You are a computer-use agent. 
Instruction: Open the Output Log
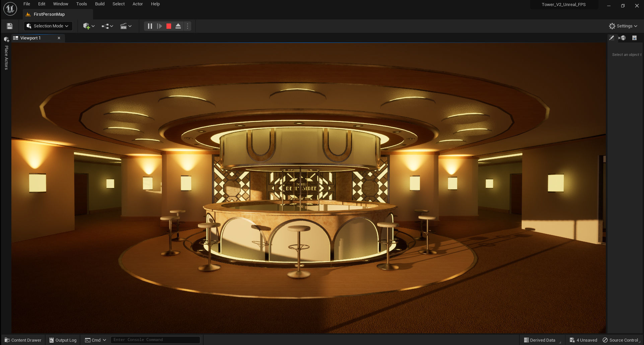63,340
